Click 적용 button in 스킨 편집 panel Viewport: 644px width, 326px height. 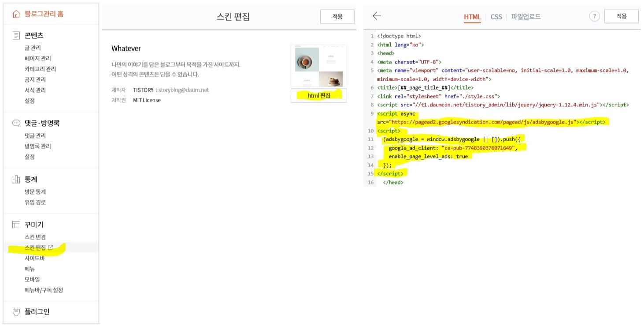(x=337, y=16)
